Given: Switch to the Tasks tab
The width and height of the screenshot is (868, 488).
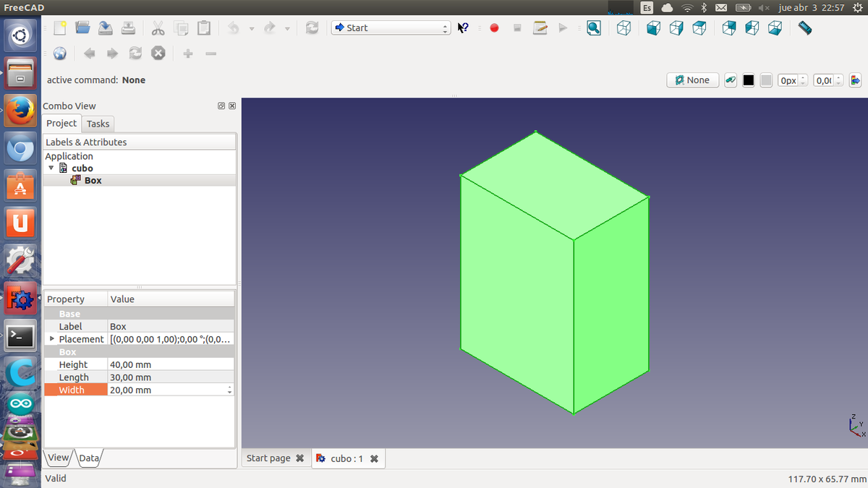Looking at the screenshot, I should pos(98,124).
